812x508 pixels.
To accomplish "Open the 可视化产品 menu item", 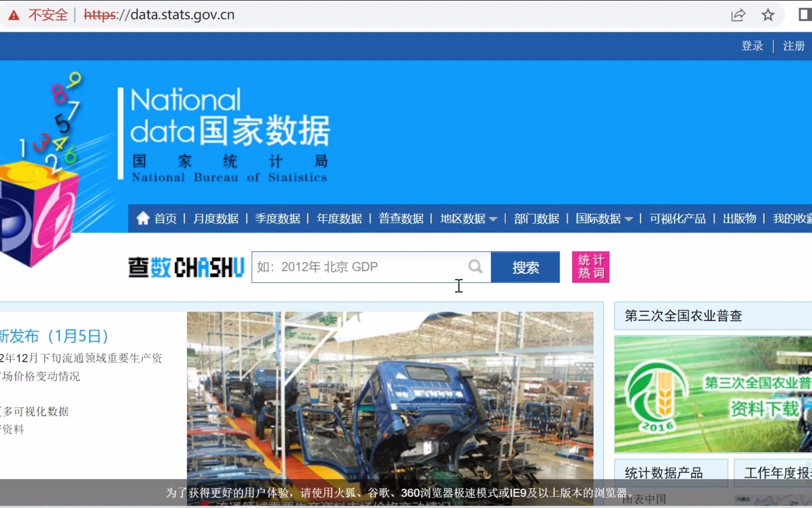I will pyautogui.click(x=678, y=219).
